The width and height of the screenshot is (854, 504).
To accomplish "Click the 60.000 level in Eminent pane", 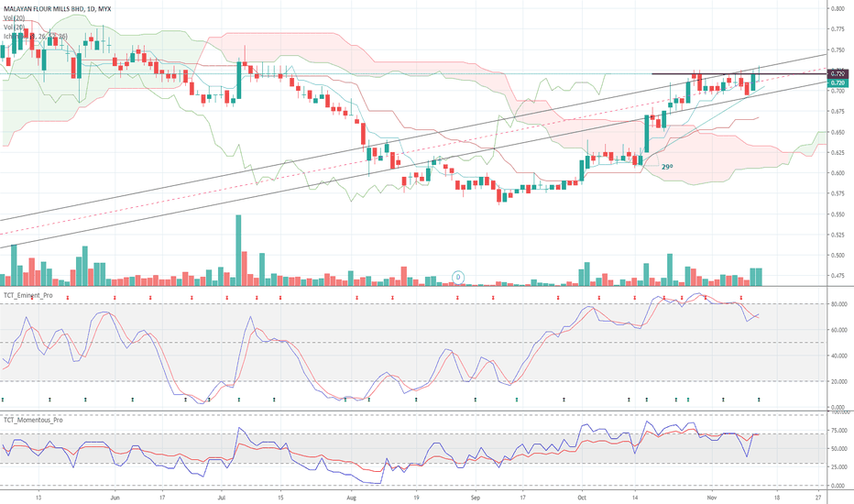I will tap(838, 330).
